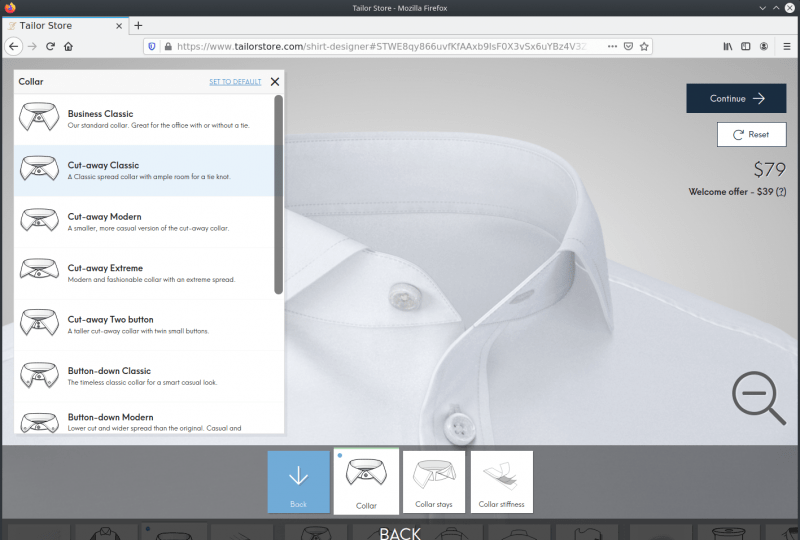Open the Collar stiffness option tile
800x540 pixels.
pyautogui.click(x=502, y=482)
